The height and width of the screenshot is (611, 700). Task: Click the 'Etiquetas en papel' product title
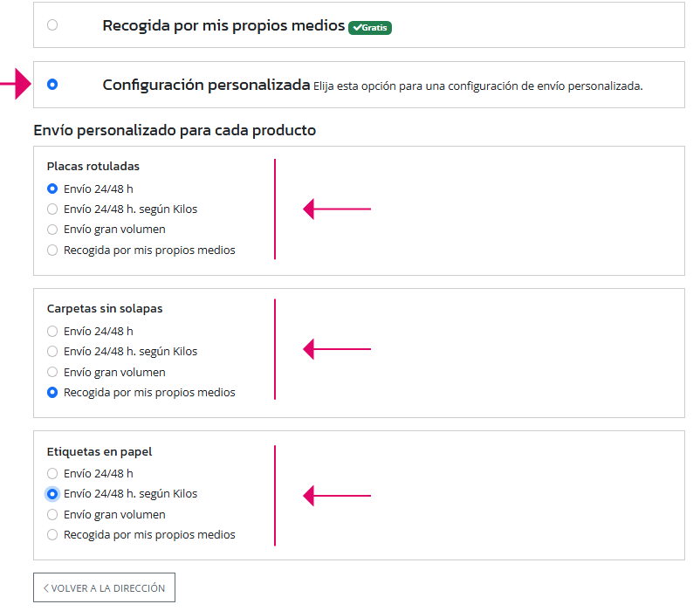99,451
